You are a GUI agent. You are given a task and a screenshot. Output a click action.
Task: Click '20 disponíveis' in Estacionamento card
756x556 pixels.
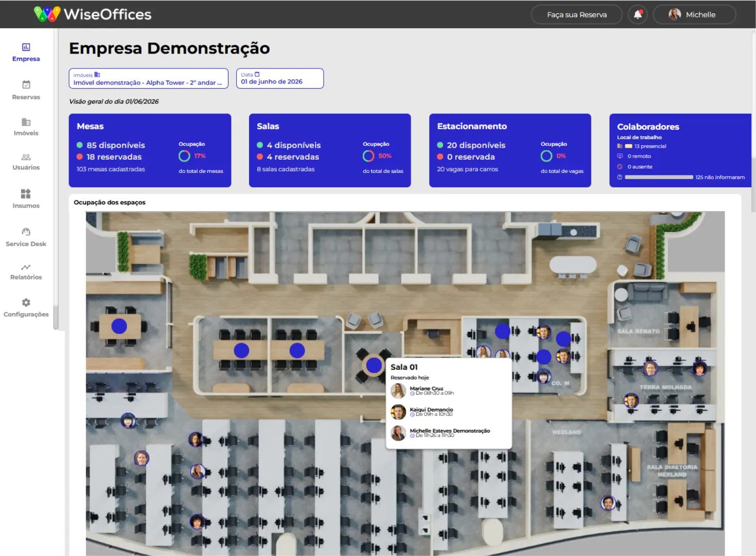click(476, 145)
